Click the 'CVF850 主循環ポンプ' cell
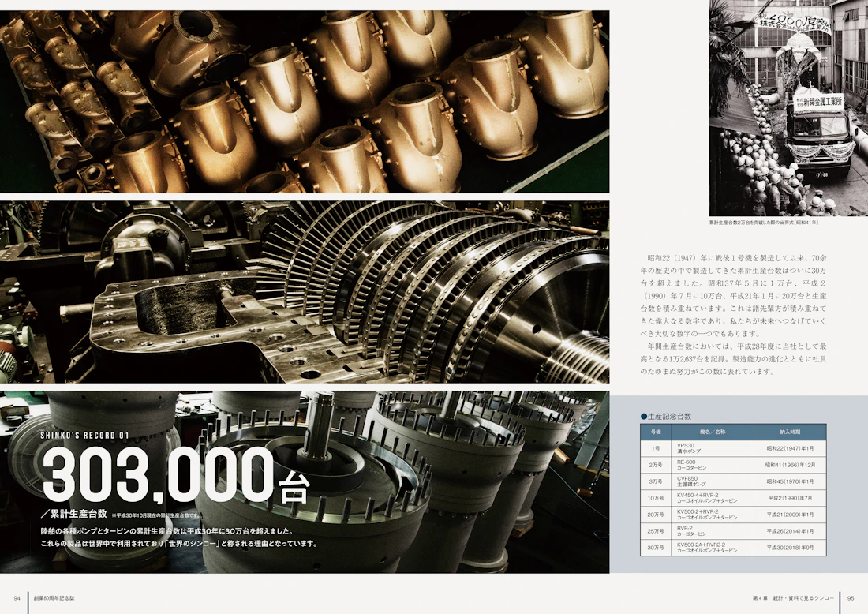 (713, 481)
